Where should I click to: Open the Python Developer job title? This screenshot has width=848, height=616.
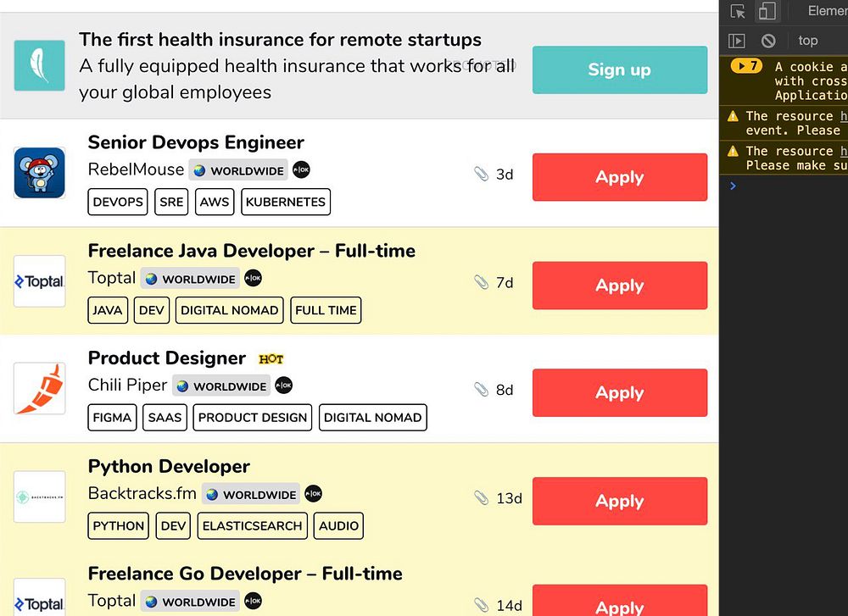tap(169, 466)
